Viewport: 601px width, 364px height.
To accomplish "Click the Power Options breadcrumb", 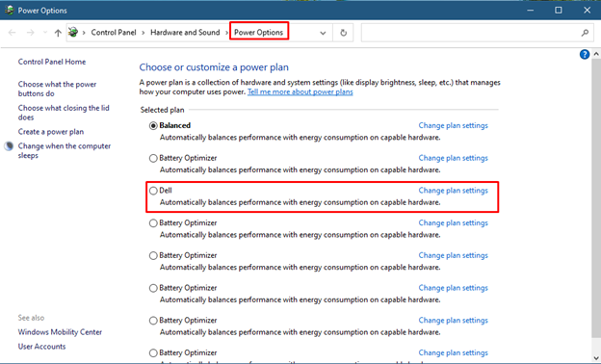I will point(259,33).
